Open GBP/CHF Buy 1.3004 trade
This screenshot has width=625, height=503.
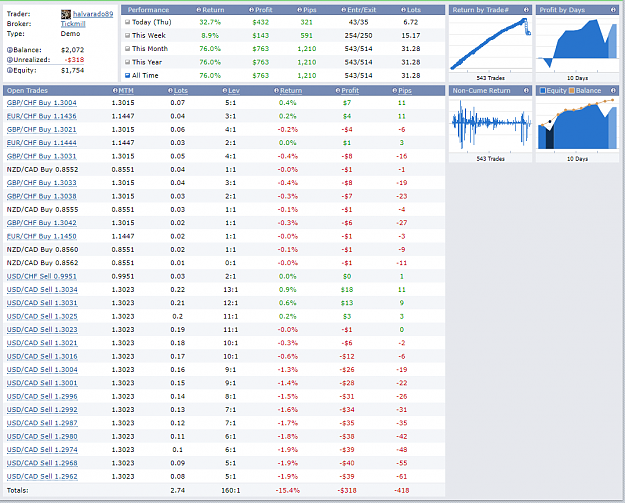41,103
